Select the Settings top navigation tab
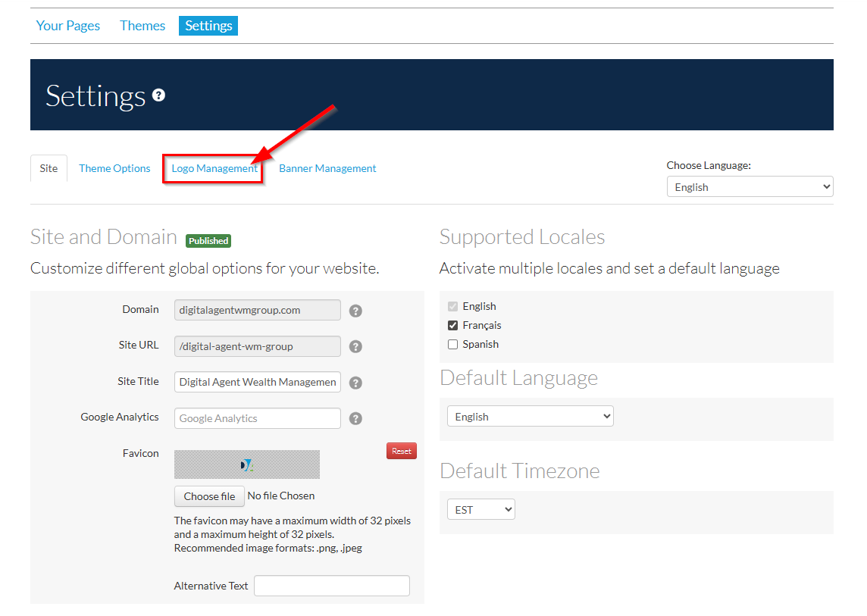Screen dimensions: 867x616 (208, 26)
